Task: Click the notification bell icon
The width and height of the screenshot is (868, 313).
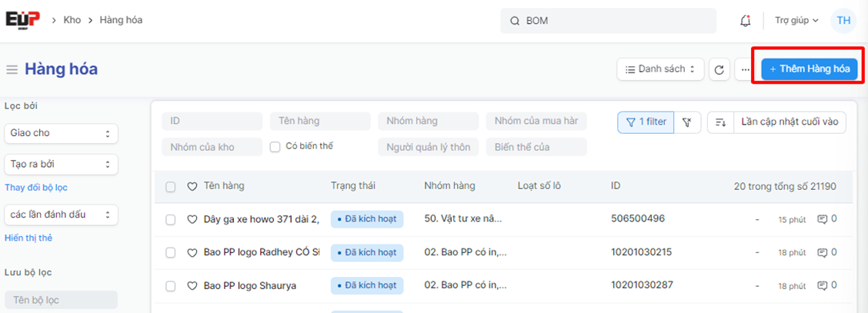Action: (x=745, y=21)
